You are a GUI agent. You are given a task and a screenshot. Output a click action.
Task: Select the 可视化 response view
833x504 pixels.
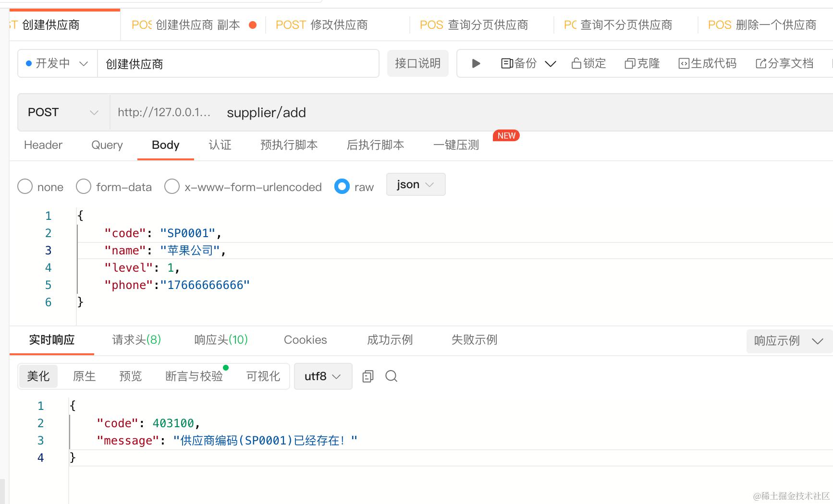tap(263, 376)
